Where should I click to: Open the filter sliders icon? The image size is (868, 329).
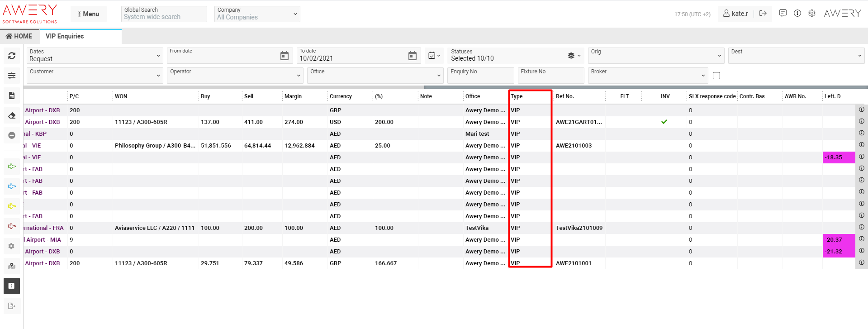(x=12, y=76)
